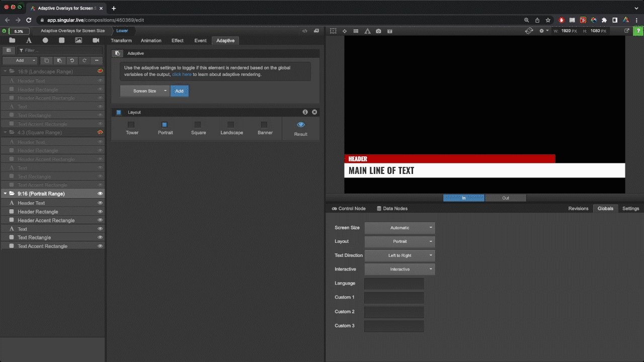Open the Settings tab
The width and height of the screenshot is (644, 362).
pos(630,208)
